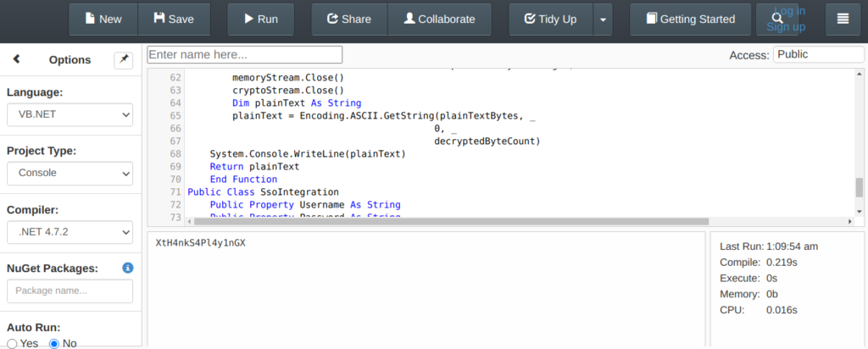
Task: Select No for Auto Run
Action: 55,343
